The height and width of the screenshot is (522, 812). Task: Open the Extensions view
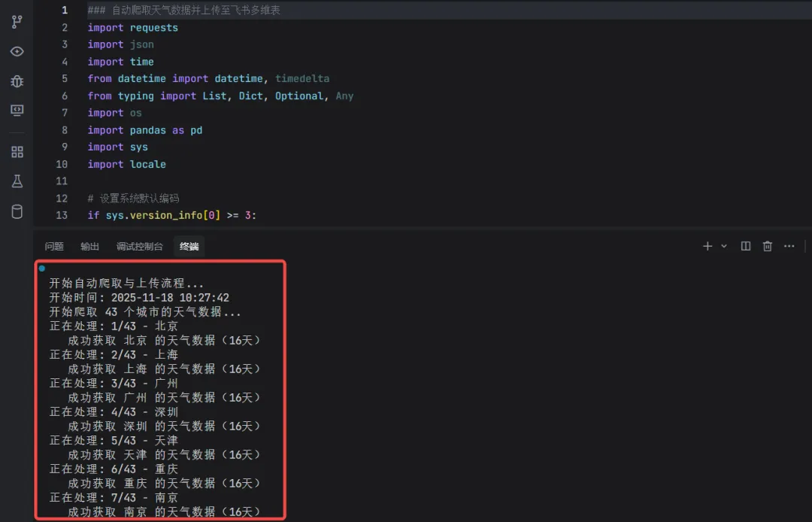coord(17,151)
